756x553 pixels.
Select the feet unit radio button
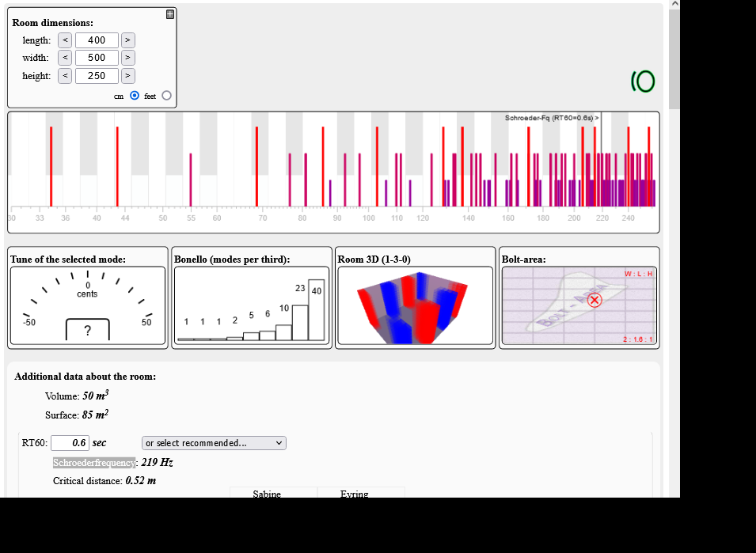pos(166,96)
